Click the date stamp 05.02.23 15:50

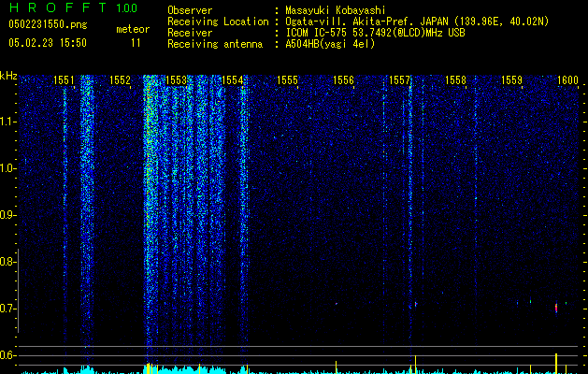click(48, 43)
